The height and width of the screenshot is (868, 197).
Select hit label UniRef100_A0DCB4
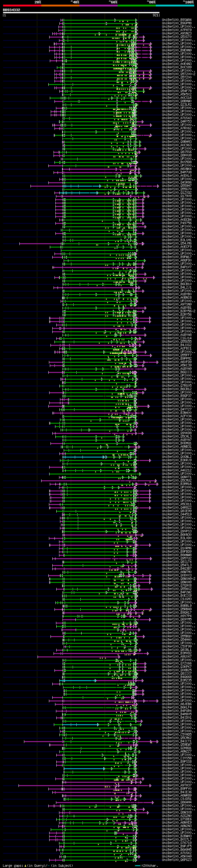pyautogui.click(x=177, y=220)
